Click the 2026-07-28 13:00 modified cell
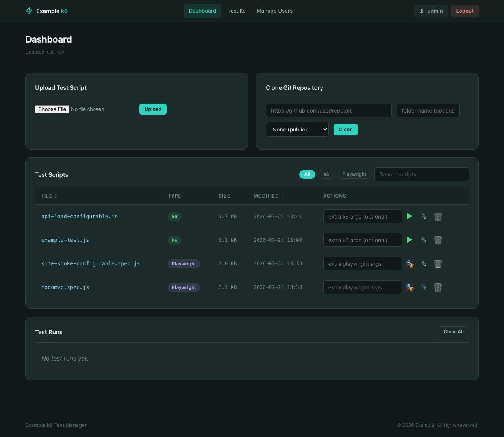Screen dimensions: 504x437 [x=278, y=240]
